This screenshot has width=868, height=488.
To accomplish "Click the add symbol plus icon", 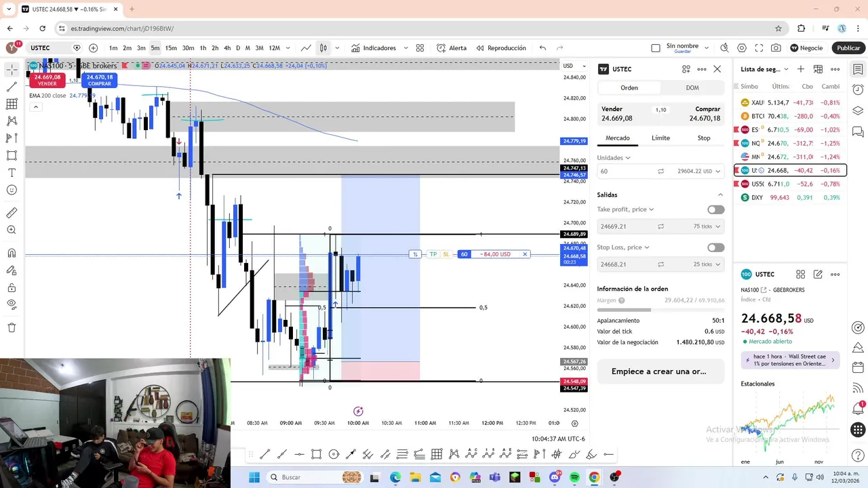I will 93,48.
